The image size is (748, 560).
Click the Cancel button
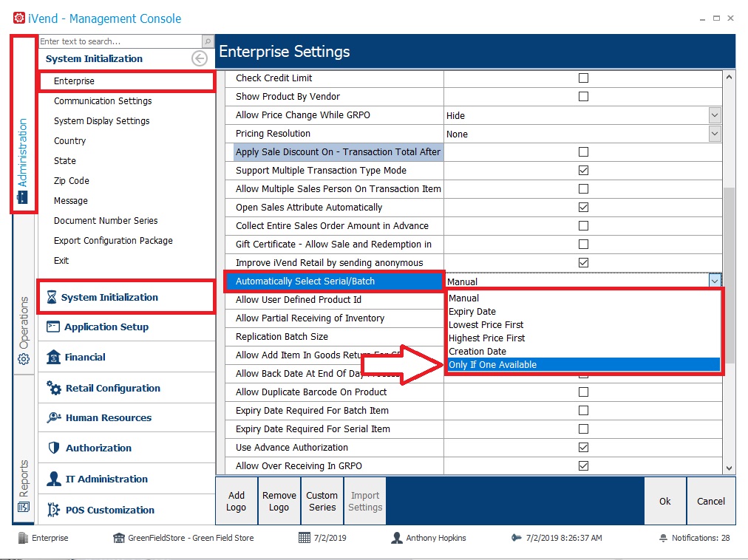(711, 502)
